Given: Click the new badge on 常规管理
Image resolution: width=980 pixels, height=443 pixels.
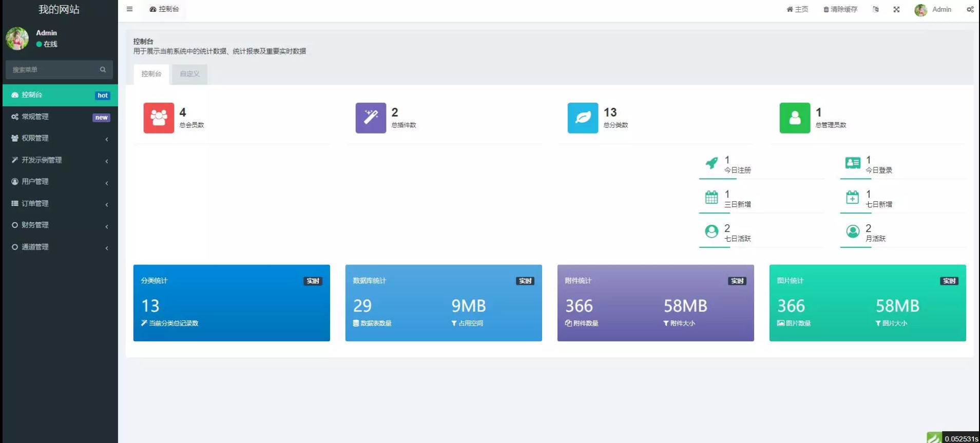Looking at the screenshot, I should pyautogui.click(x=102, y=118).
